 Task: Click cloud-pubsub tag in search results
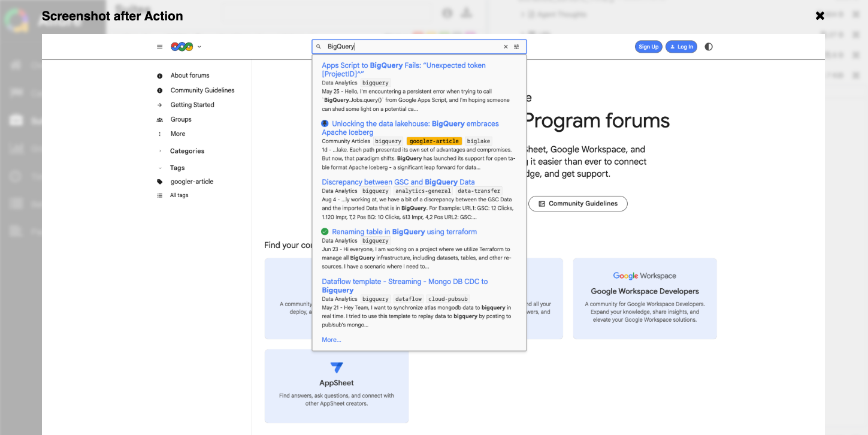point(448,299)
